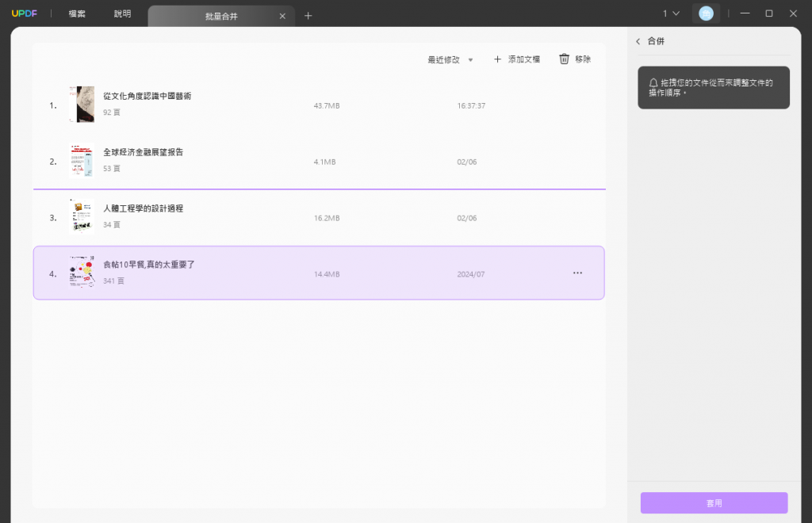Select the 批量合并 tab
This screenshot has width=812, height=523.
(221, 16)
